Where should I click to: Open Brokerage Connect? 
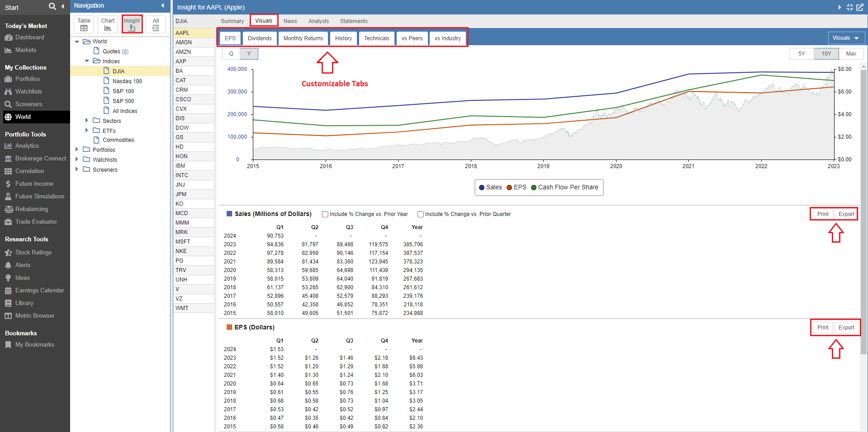tap(41, 159)
